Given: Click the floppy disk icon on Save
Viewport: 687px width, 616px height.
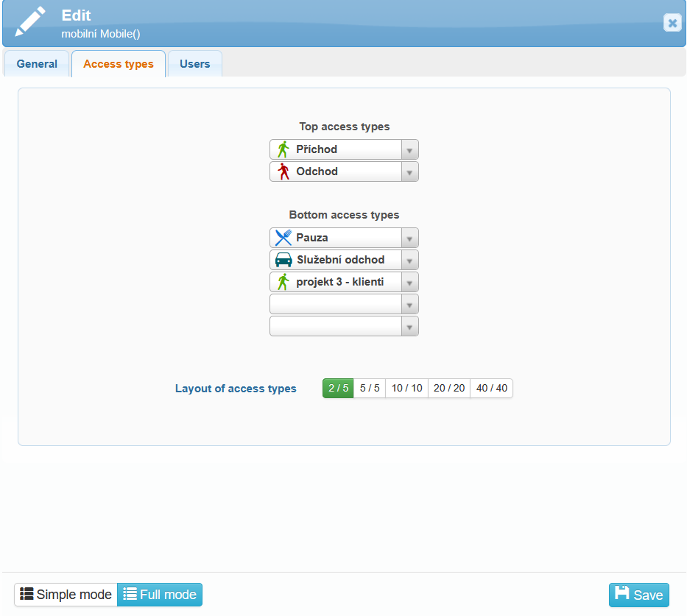Looking at the screenshot, I should 622,594.
